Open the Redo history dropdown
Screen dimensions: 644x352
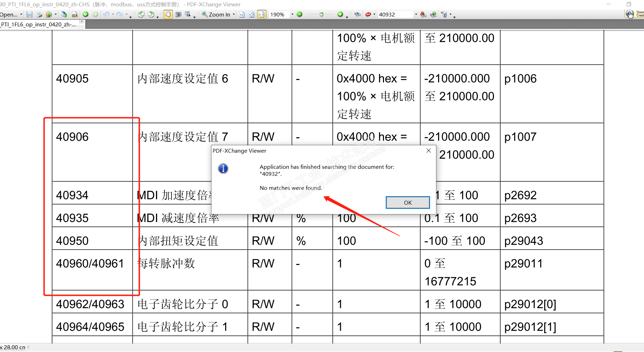pyautogui.click(x=126, y=14)
